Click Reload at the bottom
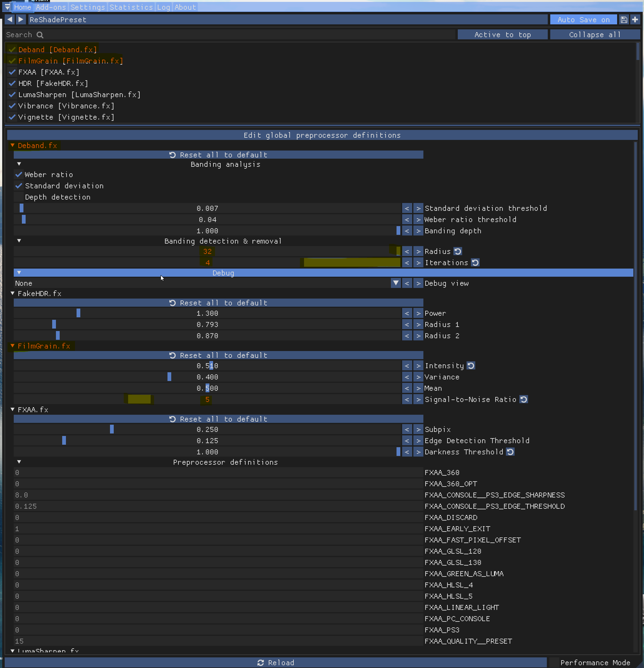Viewport: 644px width, 668px height. click(x=276, y=663)
